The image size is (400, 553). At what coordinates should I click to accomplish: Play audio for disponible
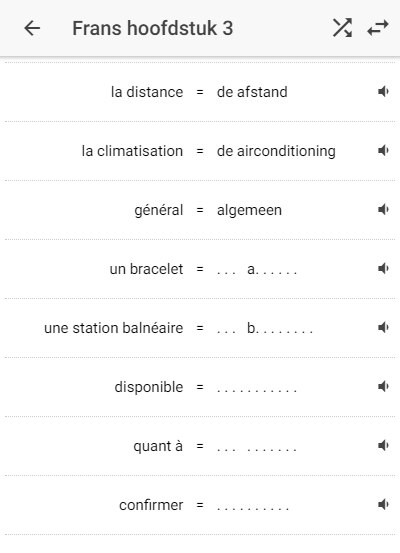383,387
